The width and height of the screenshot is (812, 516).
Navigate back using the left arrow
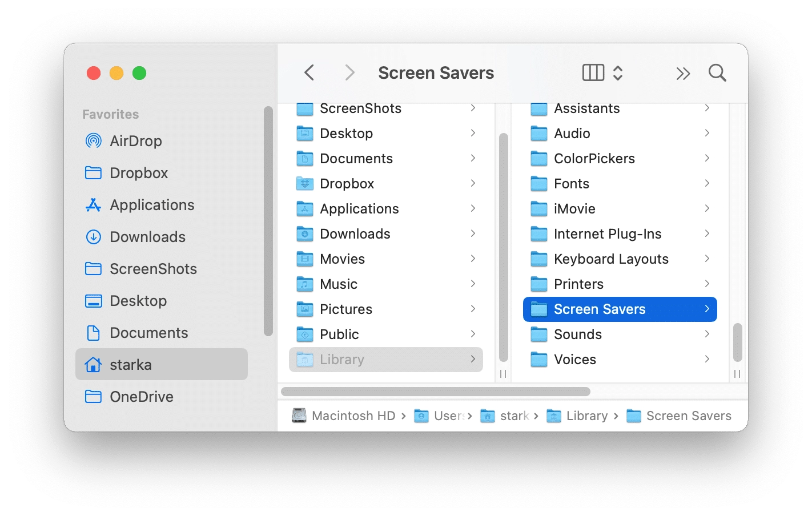[309, 72]
